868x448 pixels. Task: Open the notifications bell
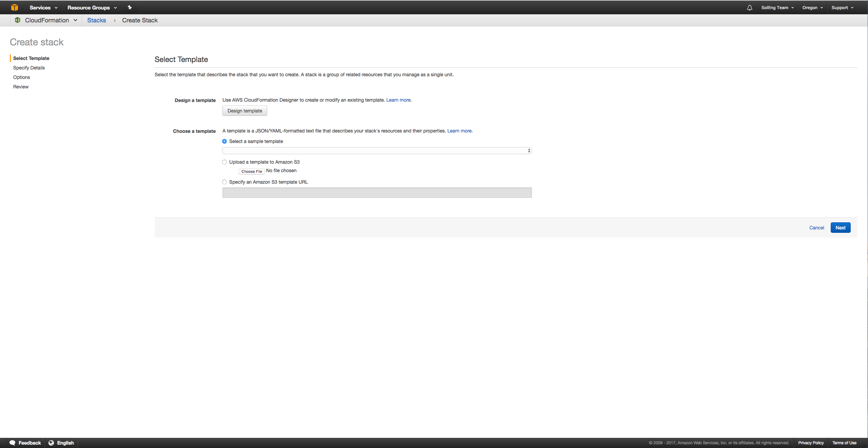point(749,7)
